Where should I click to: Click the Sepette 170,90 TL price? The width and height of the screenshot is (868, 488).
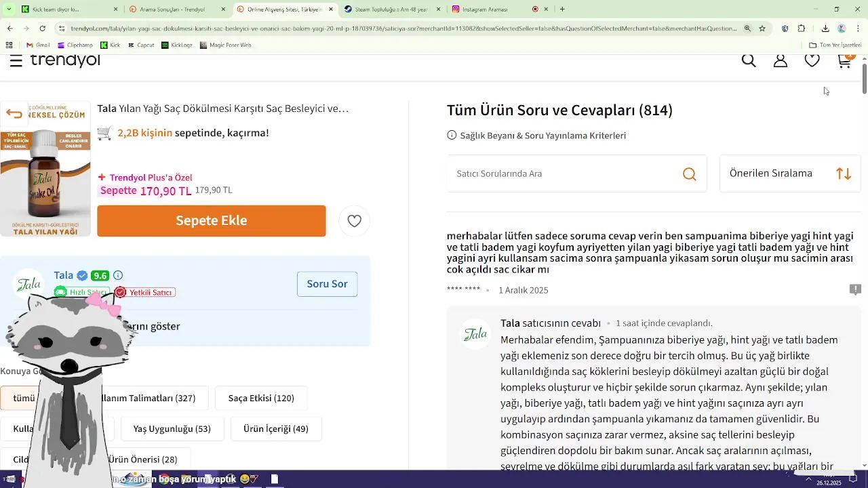click(145, 191)
